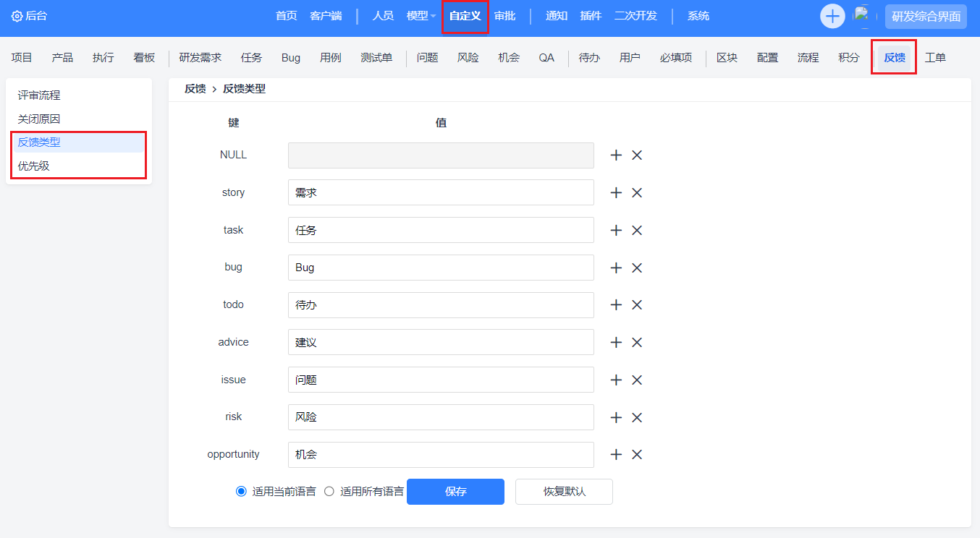The height and width of the screenshot is (538, 980).
Task: Click the delete X icon for NULL row
Action: coord(637,155)
